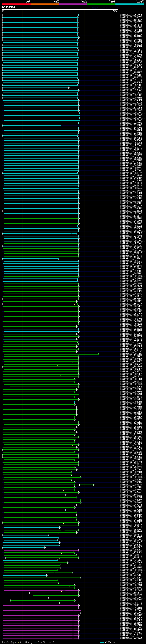Click the orange ~40% identity legend swatch
The height and width of the screenshot is (644, 146).
[x=45, y=4]
